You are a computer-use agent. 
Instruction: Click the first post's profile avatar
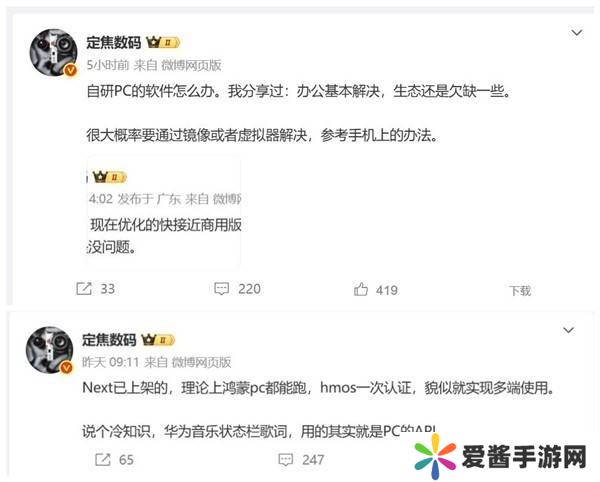[53, 52]
